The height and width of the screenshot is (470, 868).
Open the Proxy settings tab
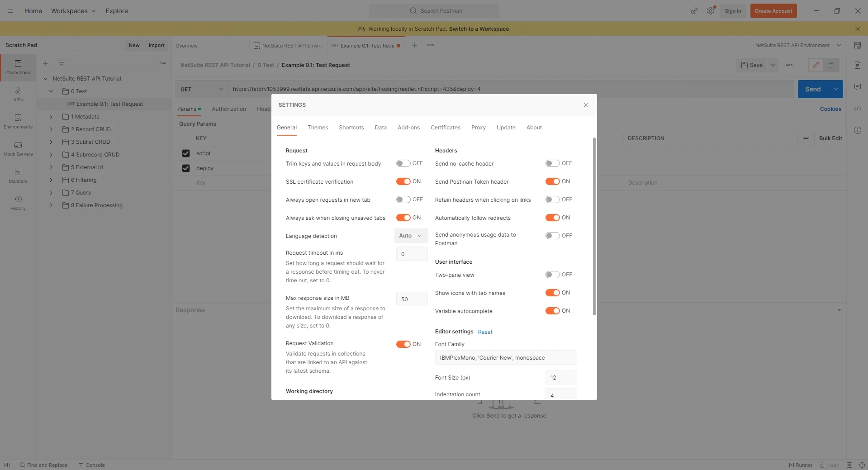coord(479,128)
